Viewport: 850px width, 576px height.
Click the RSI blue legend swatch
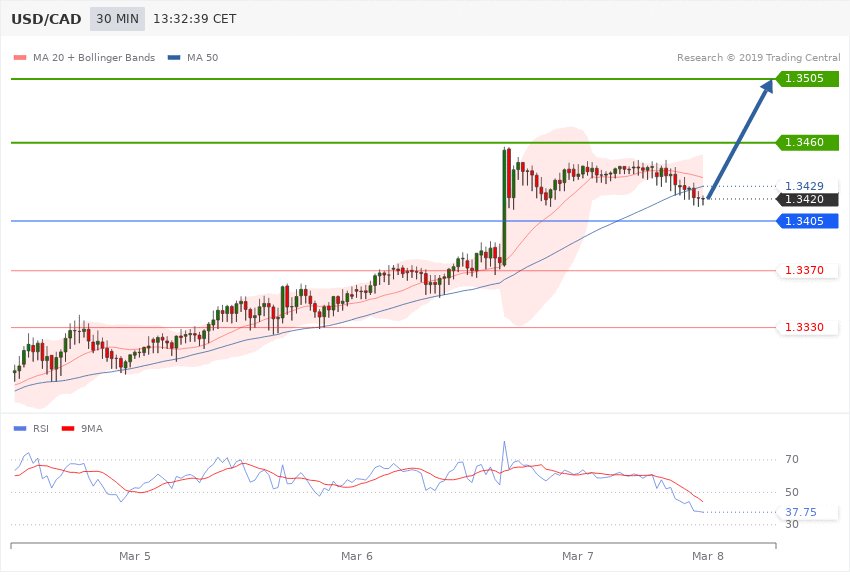tap(20, 429)
